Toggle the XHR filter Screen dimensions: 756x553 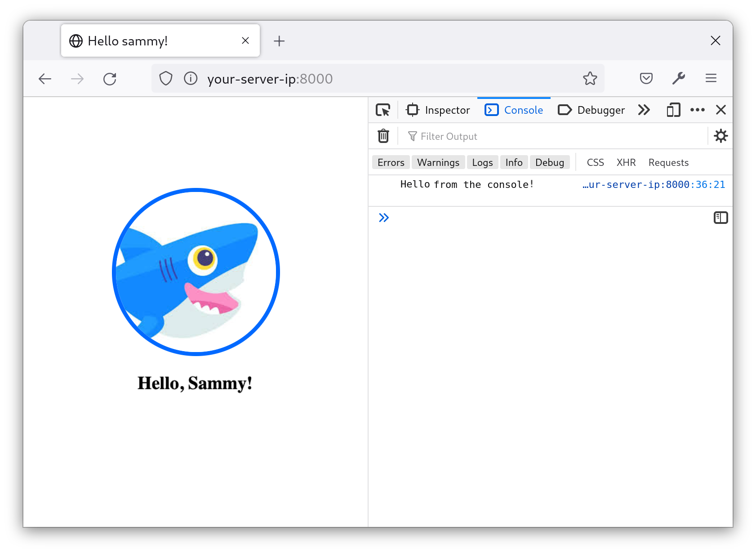click(x=626, y=162)
